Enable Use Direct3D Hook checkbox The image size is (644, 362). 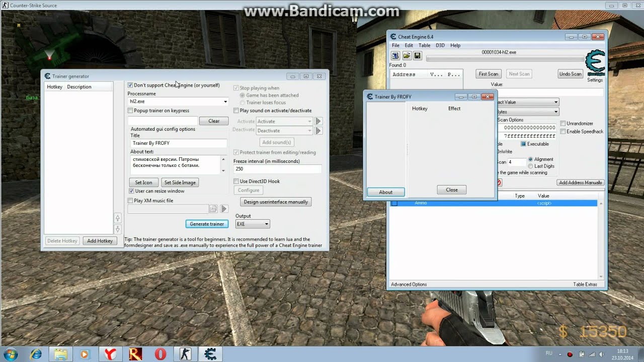(x=236, y=182)
